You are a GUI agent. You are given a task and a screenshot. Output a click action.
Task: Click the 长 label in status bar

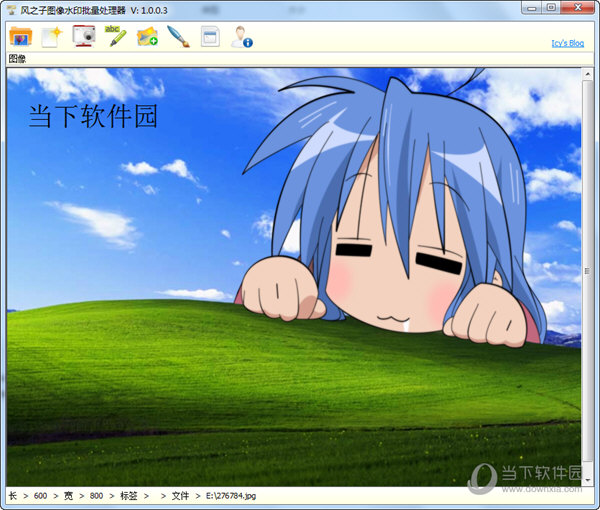pyautogui.click(x=13, y=496)
